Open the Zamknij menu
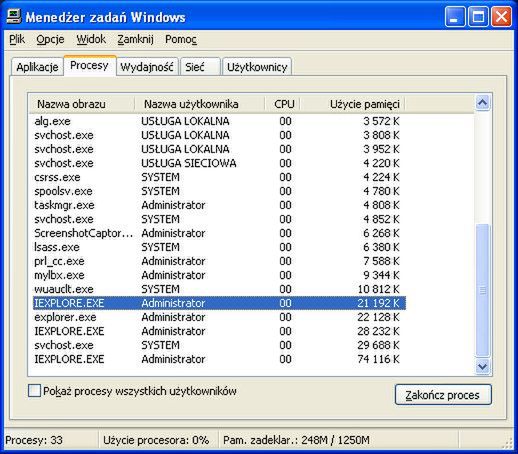The image size is (518, 454). [x=135, y=39]
